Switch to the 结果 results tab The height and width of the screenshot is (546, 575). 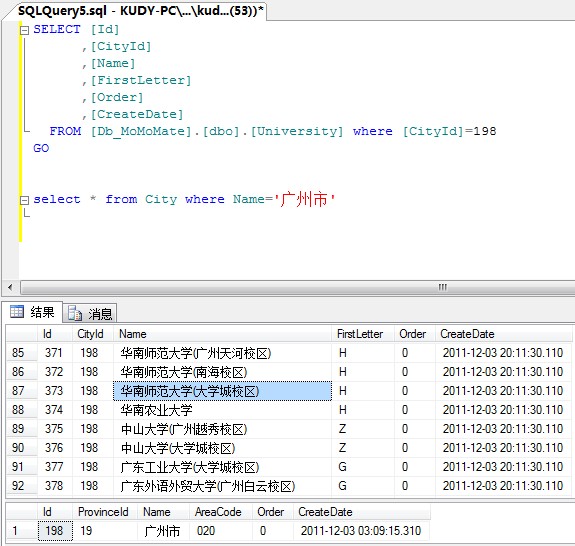tap(33, 312)
